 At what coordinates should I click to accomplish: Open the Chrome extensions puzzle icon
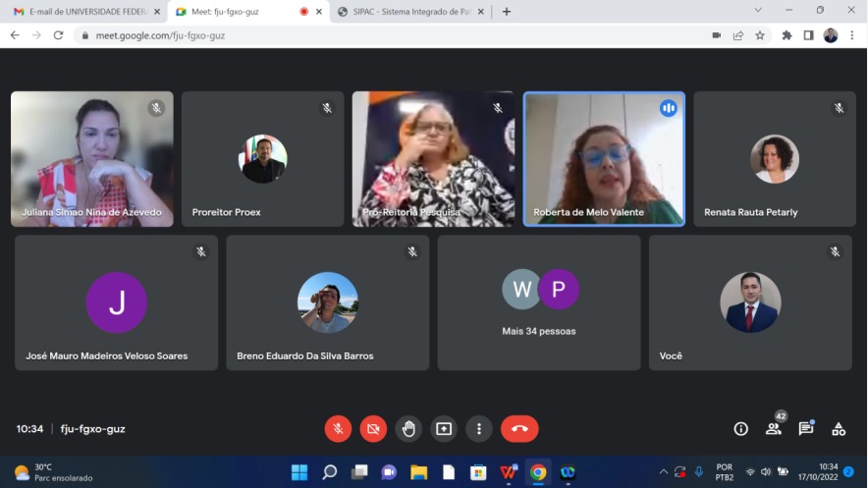click(787, 35)
